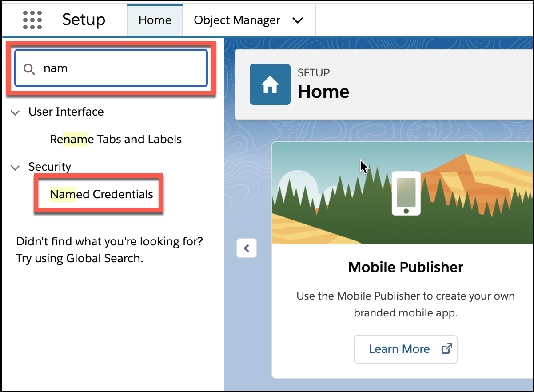This screenshot has width=534, height=392.
Task: Collapse the Security section
Action: pyautogui.click(x=16, y=168)
